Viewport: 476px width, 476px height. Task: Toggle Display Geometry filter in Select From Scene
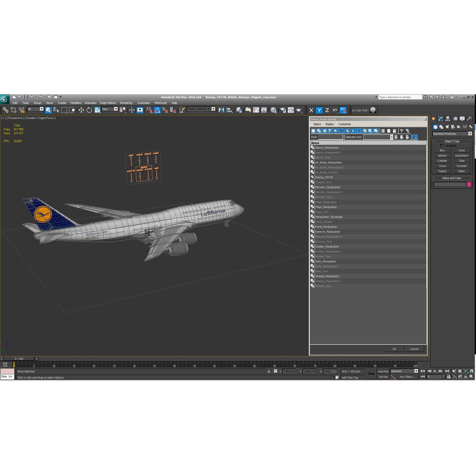pyautogui.click(x=313, y=131)
